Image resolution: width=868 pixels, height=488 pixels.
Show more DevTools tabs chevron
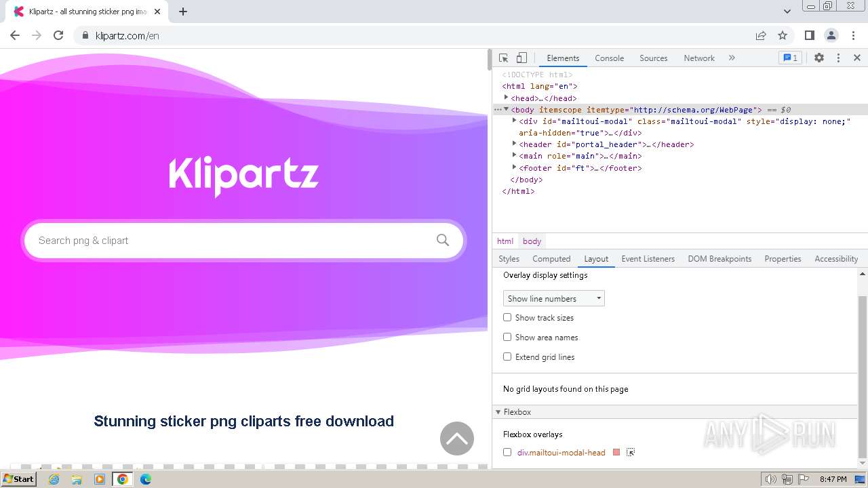click(x=732, y=58)
